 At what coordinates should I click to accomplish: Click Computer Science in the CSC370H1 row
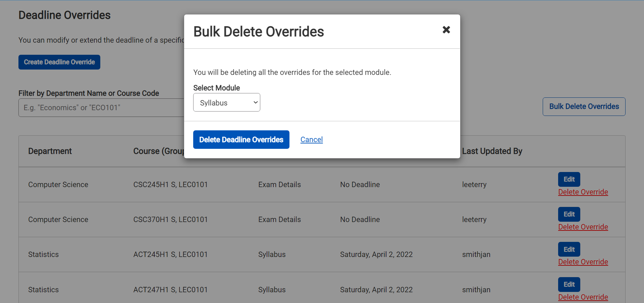pyautogui.click(x=58, y=219)
